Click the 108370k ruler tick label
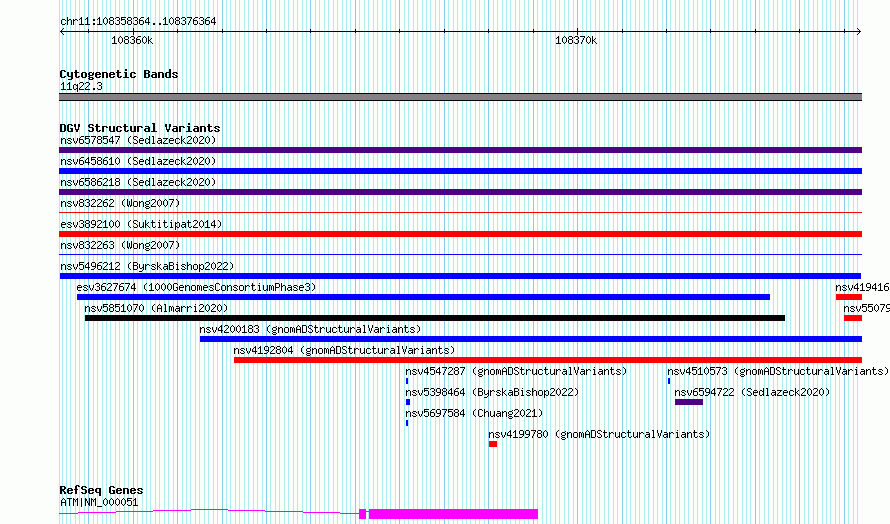Image resolution: width=890 pixels, height=524 pixels. (x=576, y=40)
